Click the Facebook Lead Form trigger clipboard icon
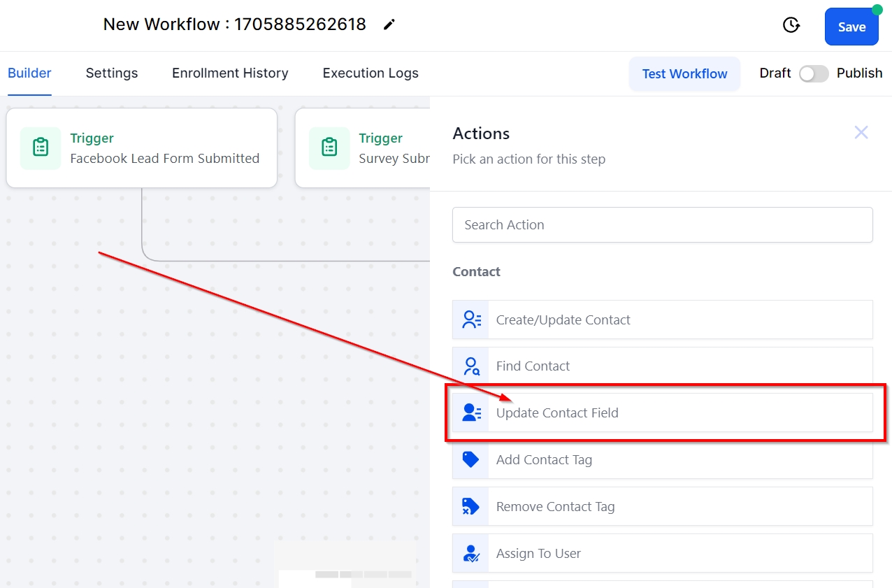Viewport: 892px width, 588px height. (x=41, y=148)
